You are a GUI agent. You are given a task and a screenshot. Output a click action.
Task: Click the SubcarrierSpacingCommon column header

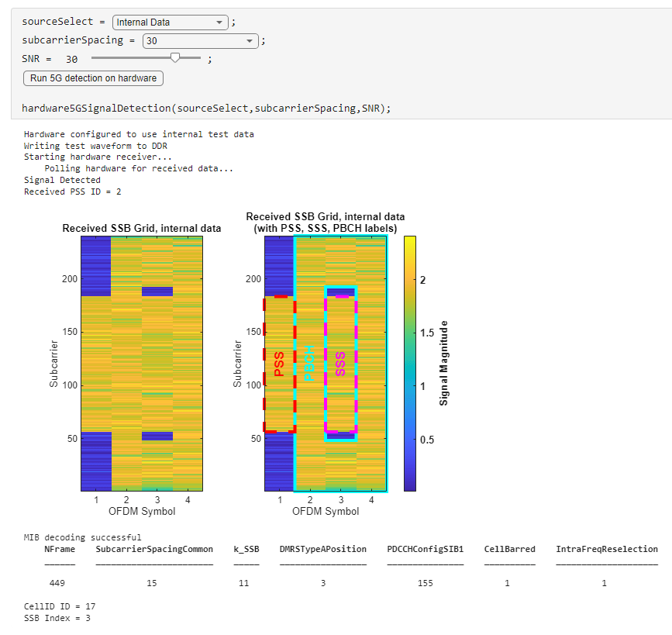tap(154, 549)
